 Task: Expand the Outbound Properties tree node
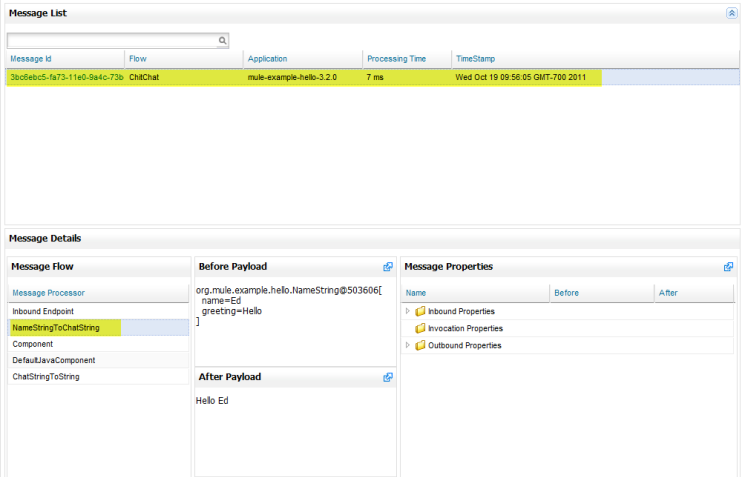click(407, 345)
